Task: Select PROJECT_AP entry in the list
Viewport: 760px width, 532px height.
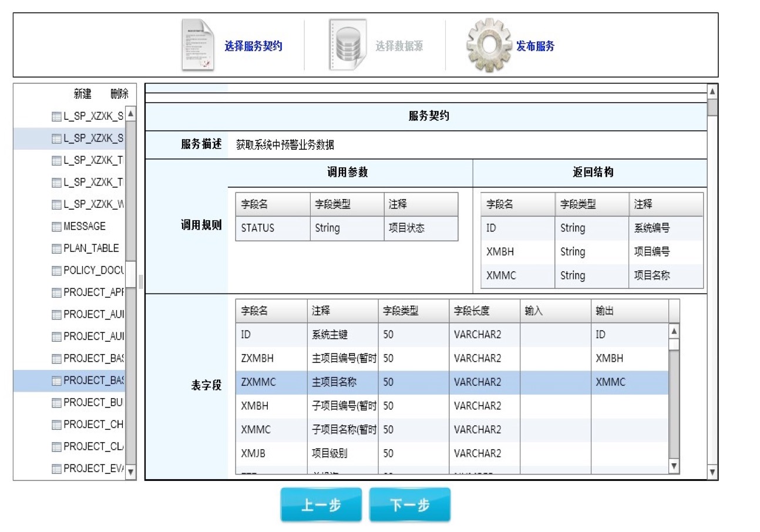Action: tap(94, 292)
